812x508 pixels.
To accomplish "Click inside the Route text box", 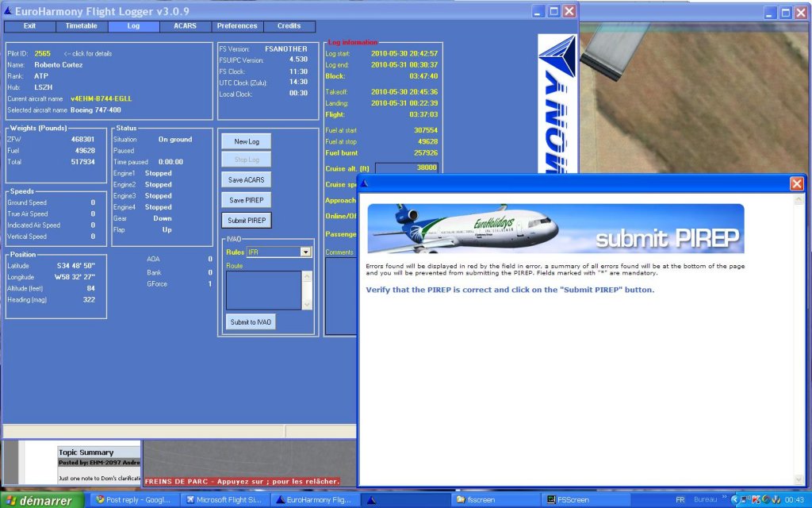I will pyautogui.click(x=263, y=290).
